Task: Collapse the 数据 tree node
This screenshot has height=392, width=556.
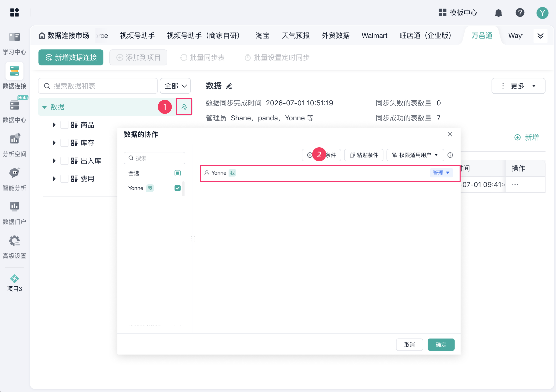Action: coord(44,107)
